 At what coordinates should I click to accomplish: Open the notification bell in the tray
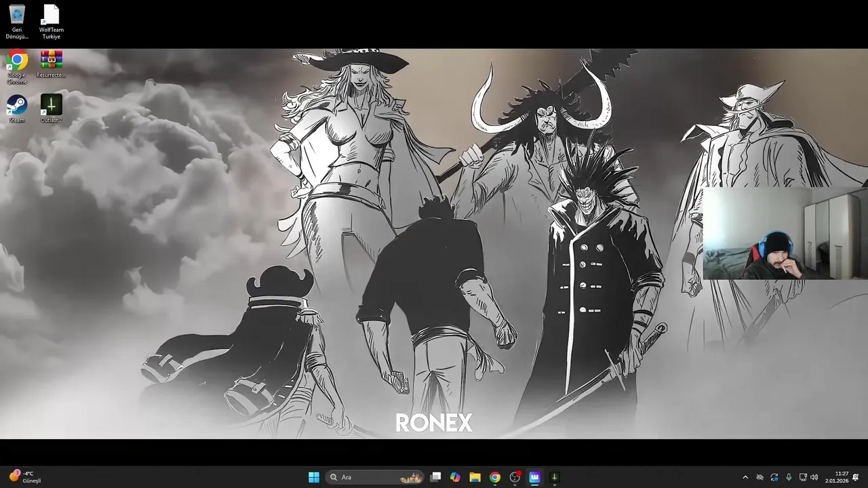[x=856, y=477]
